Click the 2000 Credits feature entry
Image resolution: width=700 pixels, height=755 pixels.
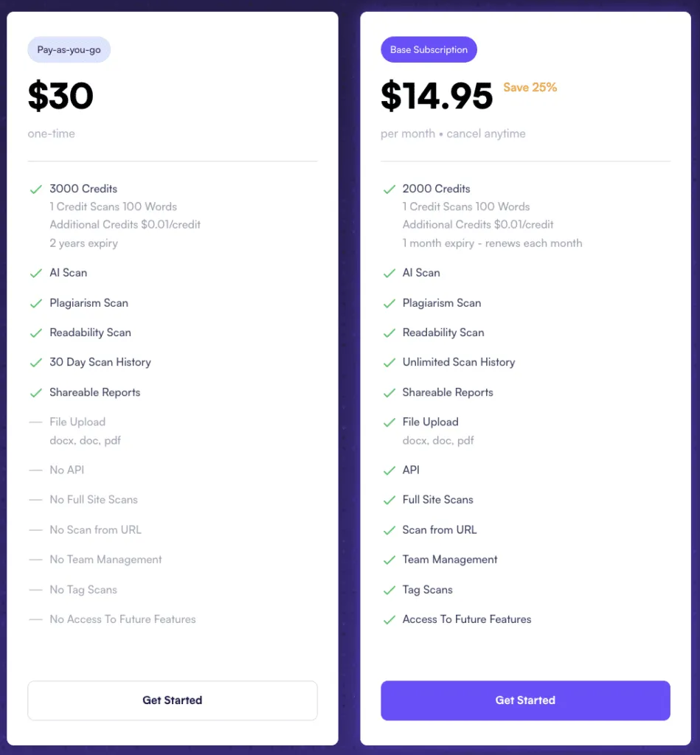tap(436, 189)
